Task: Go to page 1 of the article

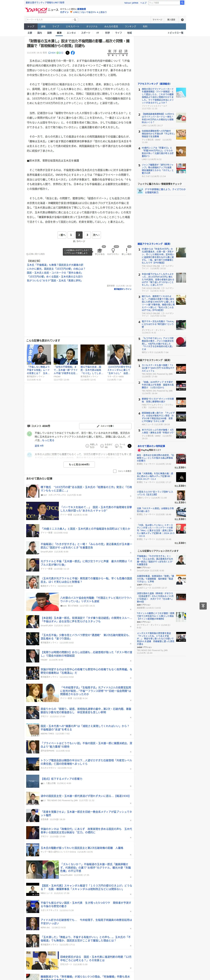Action: (70, 235)
